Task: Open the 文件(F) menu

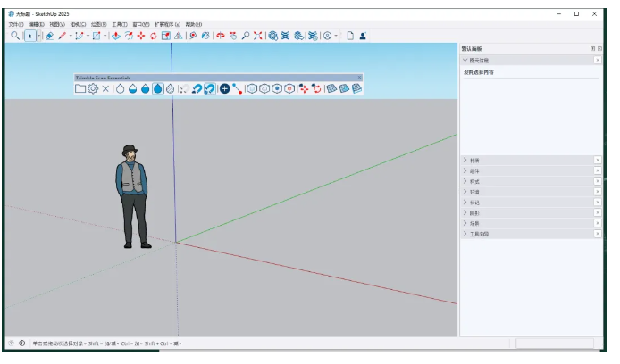Action: [x=15, y=24]
